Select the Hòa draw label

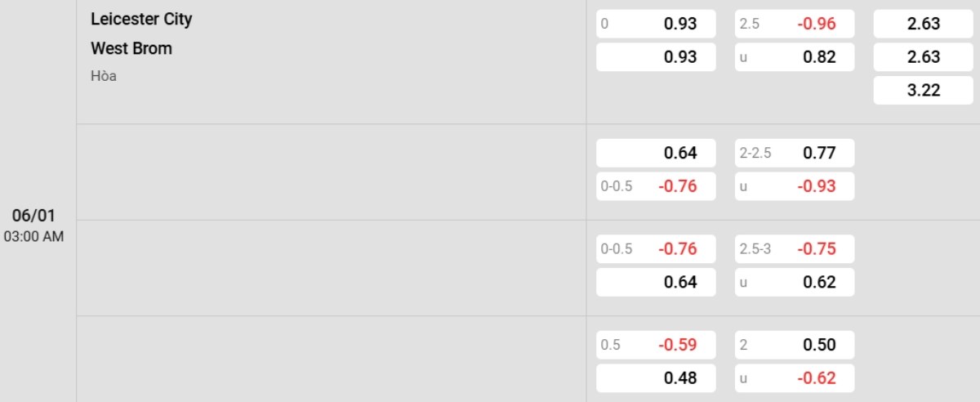pos(104,76)
